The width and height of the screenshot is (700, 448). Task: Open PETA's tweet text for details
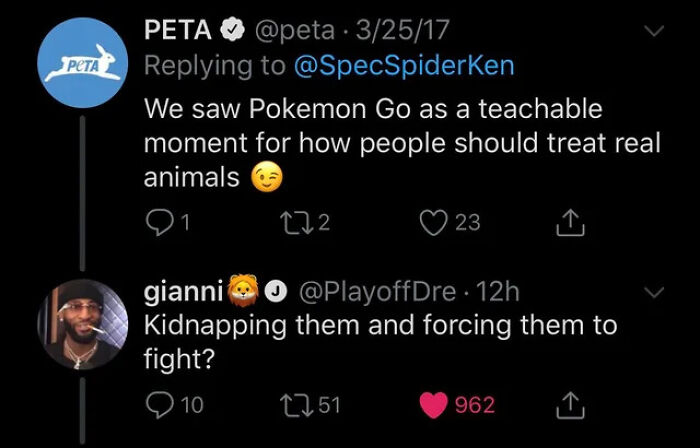400,142
